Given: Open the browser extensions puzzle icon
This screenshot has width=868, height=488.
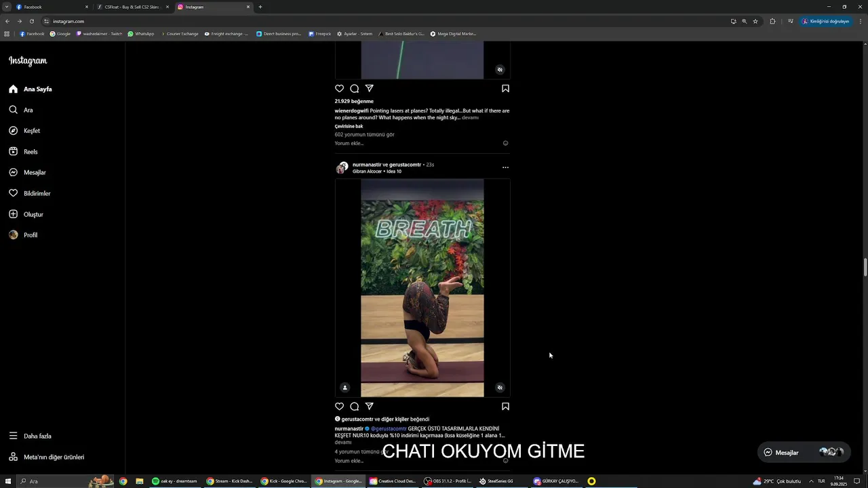Looking at the screenshot, I should [x=772, y=21].
